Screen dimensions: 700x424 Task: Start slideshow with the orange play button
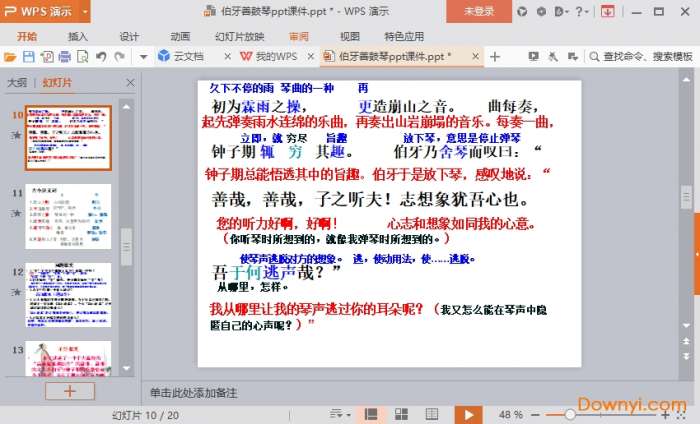point(467,414)
